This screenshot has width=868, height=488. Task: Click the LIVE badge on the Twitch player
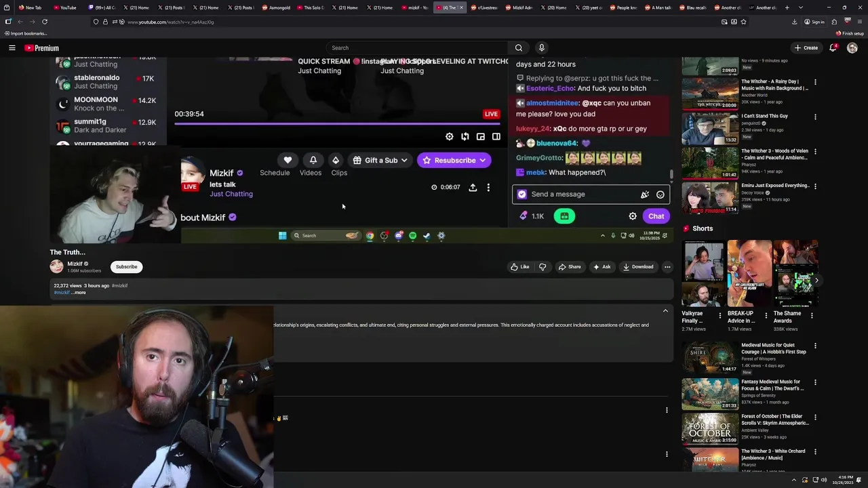491,114
